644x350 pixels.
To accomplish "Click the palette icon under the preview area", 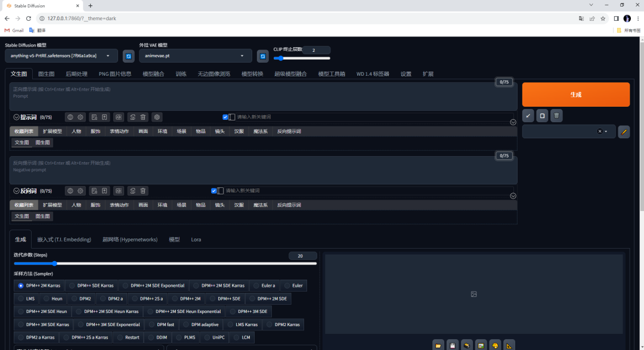I will pos(495,345).
